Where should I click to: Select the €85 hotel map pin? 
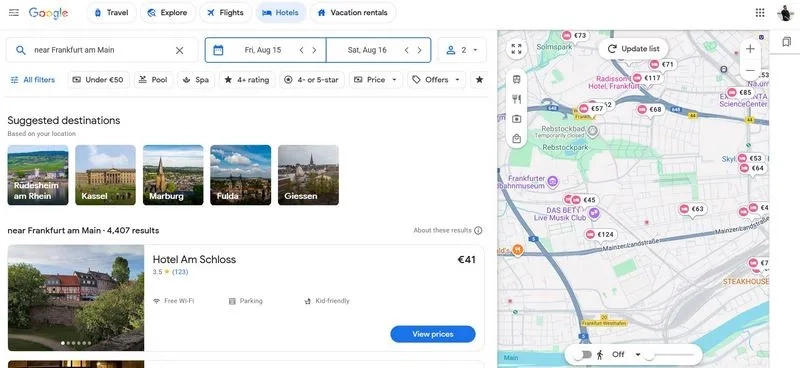[740, 92]
